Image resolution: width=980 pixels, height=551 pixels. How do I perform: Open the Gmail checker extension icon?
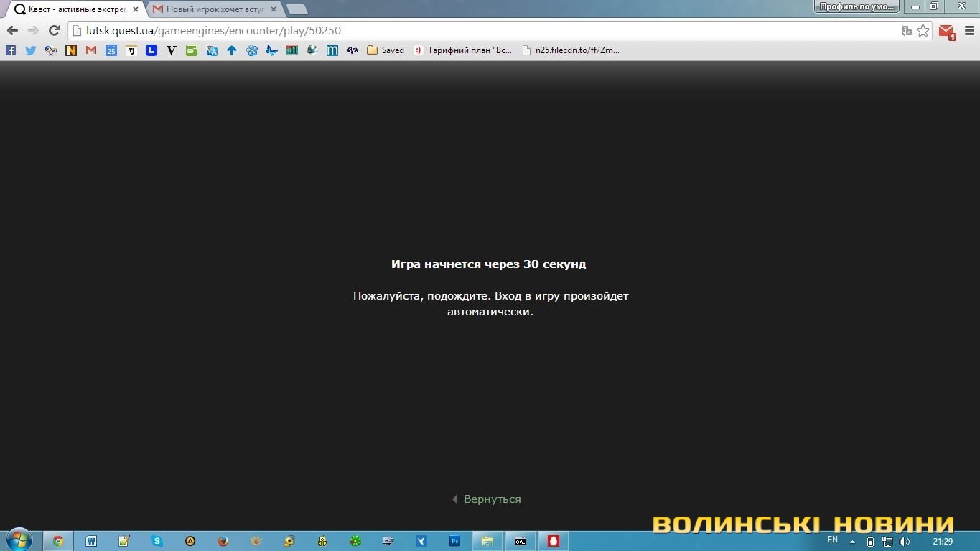946,32
